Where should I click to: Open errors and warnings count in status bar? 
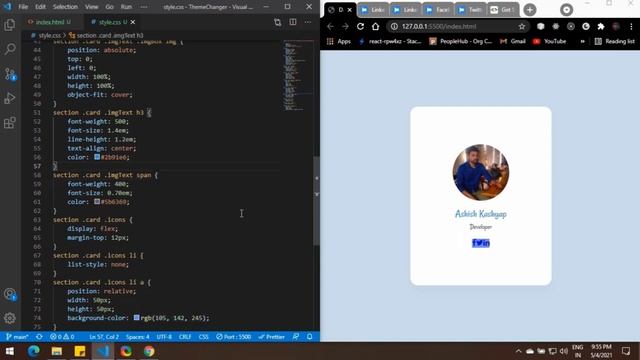[62, 337]
